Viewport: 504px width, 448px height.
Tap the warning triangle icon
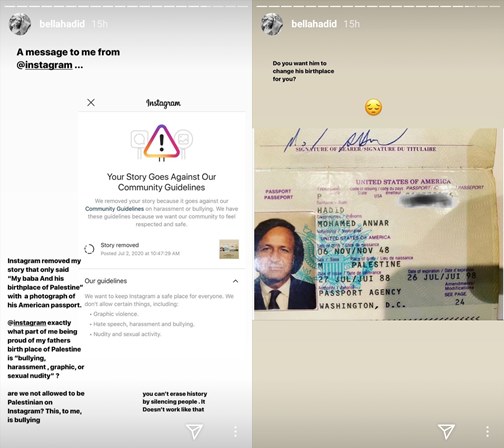click(162, 141)
